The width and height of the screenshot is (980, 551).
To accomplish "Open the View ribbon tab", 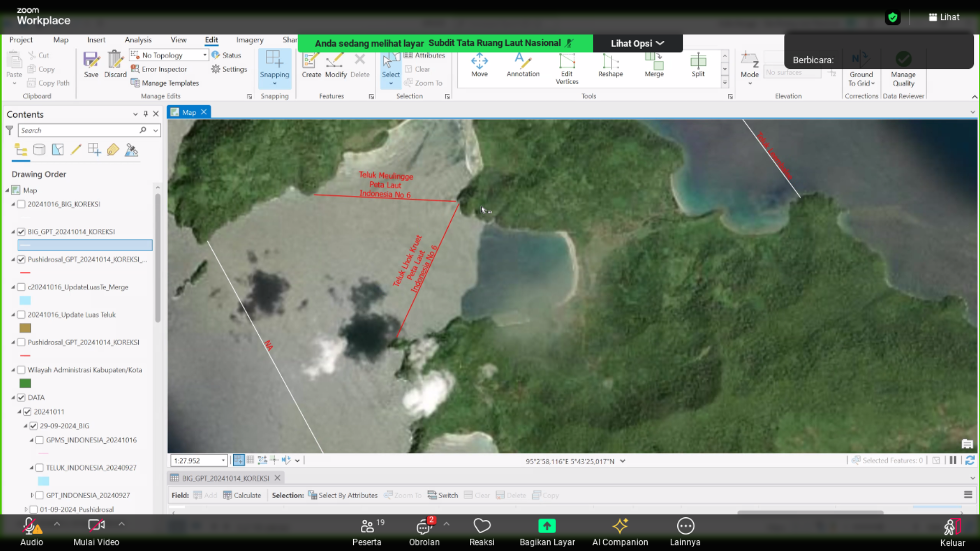I will pos(178,40).
